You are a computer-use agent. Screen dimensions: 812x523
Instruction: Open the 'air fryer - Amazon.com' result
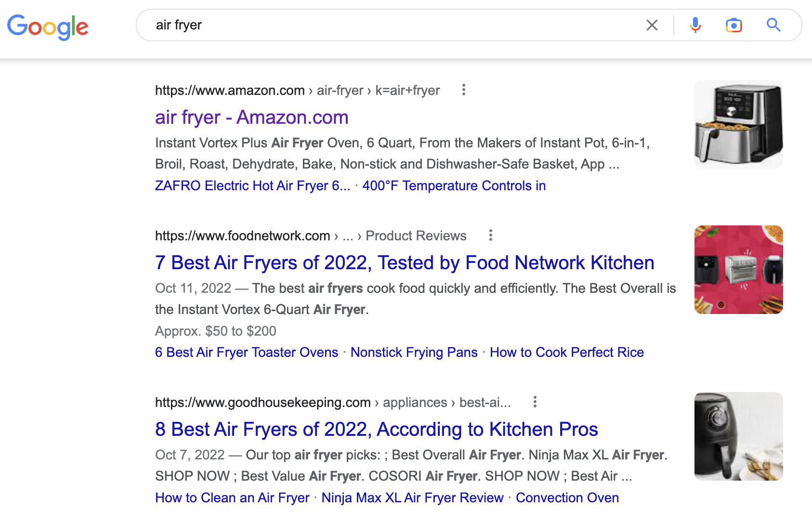click(251, 118)
